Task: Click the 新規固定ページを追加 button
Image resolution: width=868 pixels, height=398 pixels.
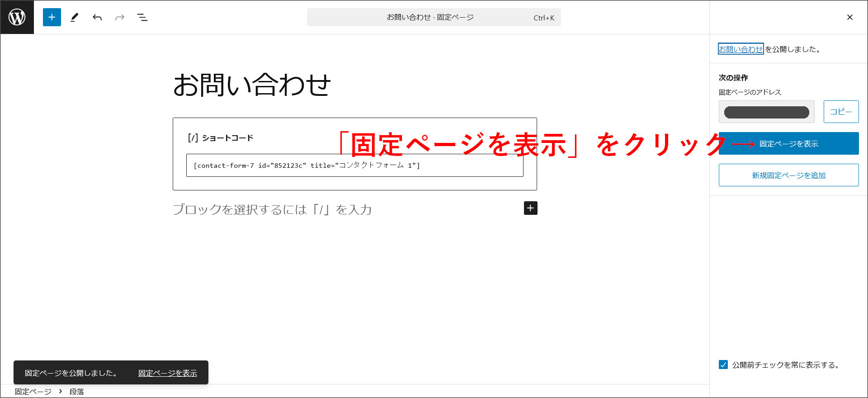Action: (789, 175)
